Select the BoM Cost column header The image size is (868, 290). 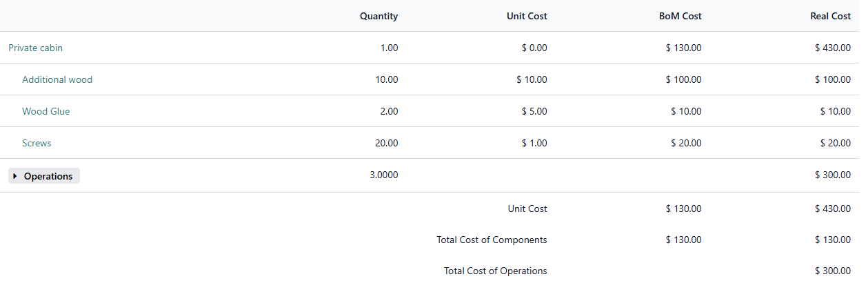tap(680, 17)
